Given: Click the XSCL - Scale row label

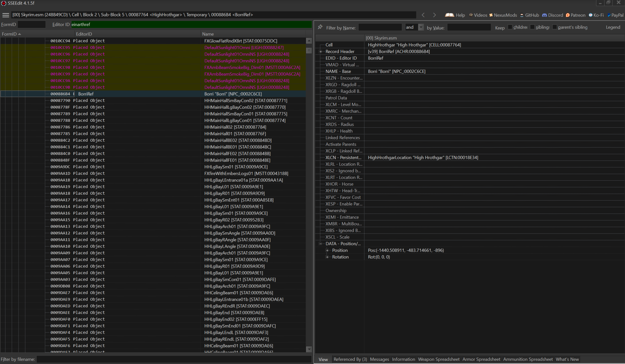Looking at the screenshot, I should pyautogui.click(x=337, y=237).
